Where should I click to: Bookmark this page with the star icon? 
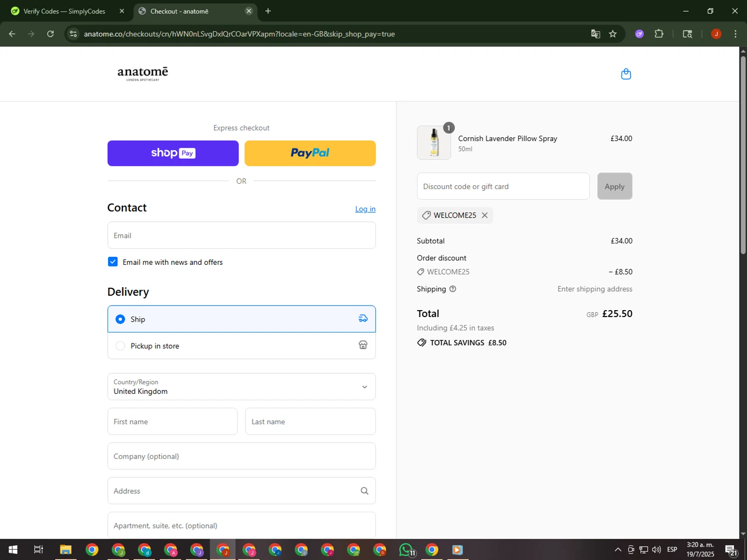click(x=613, y=34)
